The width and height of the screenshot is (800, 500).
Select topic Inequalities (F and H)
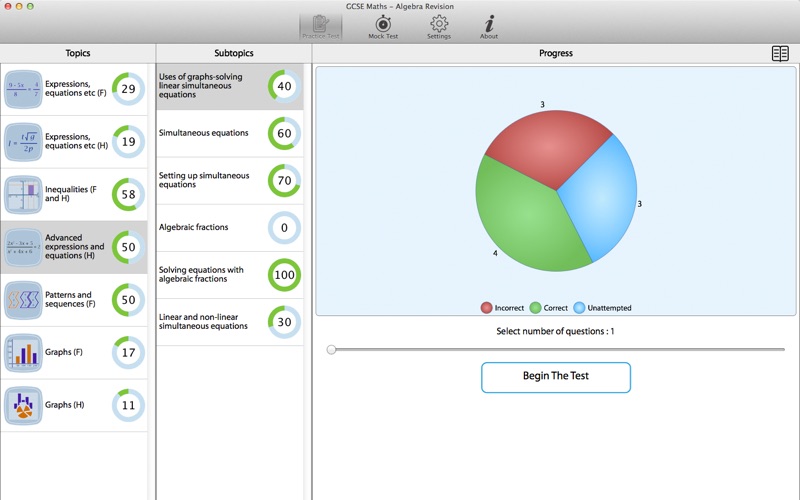pyautogui.click(x=74, y=194)
